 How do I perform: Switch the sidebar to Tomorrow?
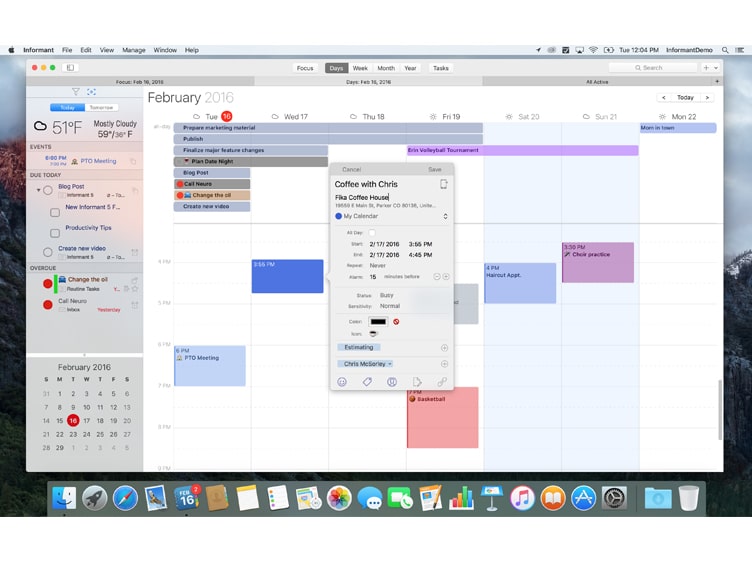(x=102, y=107)
